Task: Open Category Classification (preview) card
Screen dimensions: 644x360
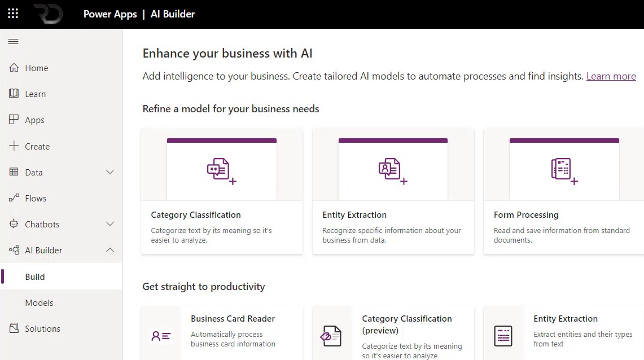Action: (x=393, y=333)
